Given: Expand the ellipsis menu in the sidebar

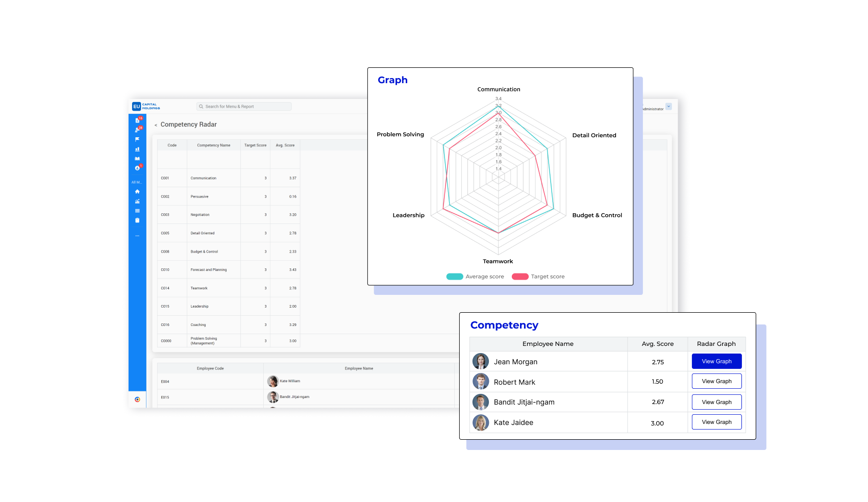Looking at the screenshot, I should click(x=137, y=235).
